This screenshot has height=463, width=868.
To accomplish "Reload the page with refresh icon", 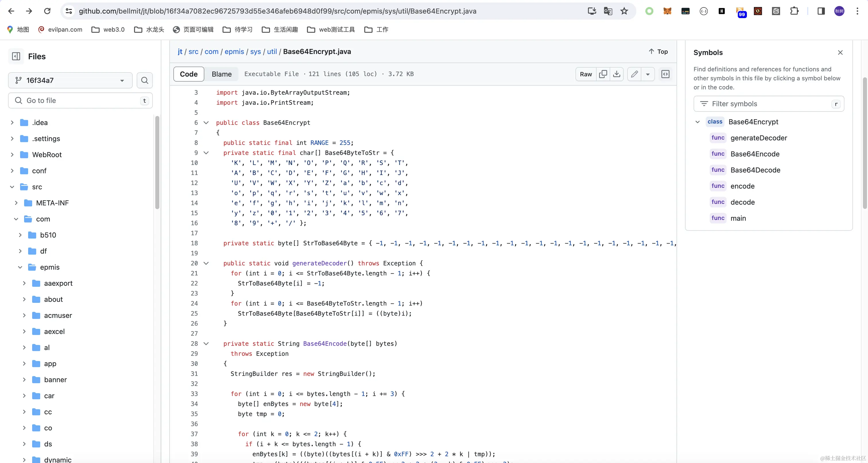I will click(x=47, y=11).
